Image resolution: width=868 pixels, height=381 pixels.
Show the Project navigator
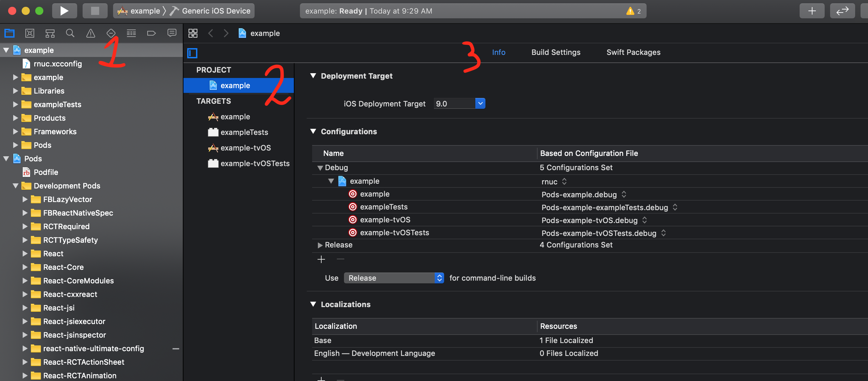(x=9, y=33)
